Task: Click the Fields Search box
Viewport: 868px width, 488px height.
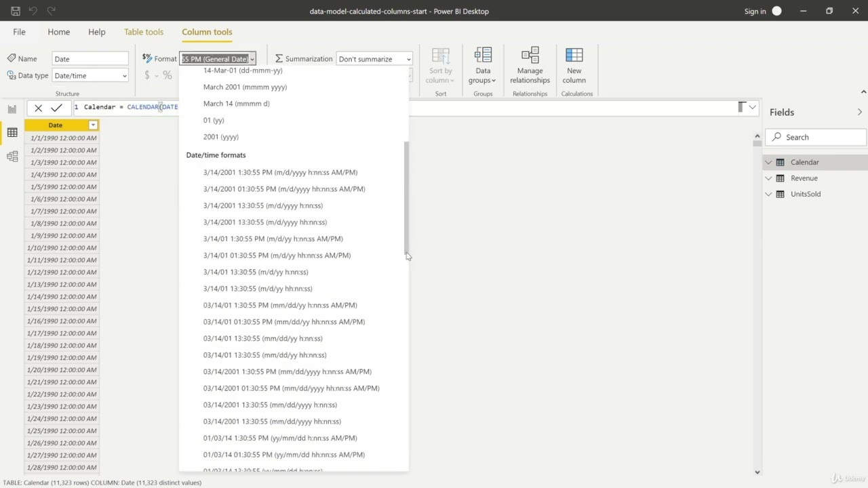Action: (x=816, y=137)
